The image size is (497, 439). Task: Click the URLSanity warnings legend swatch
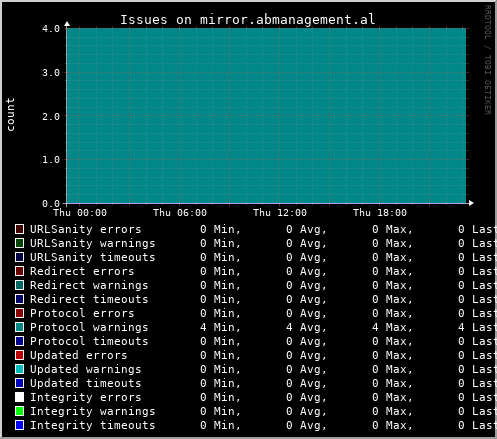[20, 243]
